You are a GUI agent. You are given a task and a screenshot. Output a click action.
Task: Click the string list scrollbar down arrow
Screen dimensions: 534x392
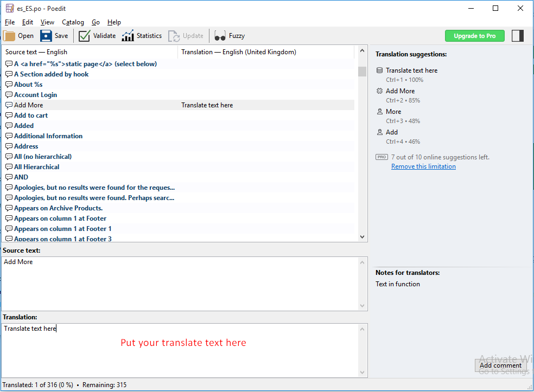pyautogui.click(x=362, y=237)
